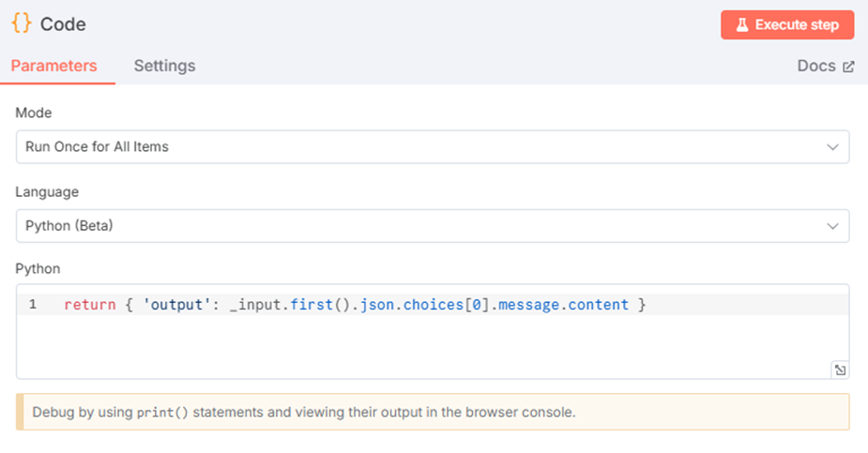The image size is (868, 453).
Task: Switch to the Parameters tab
Action: 53,66
